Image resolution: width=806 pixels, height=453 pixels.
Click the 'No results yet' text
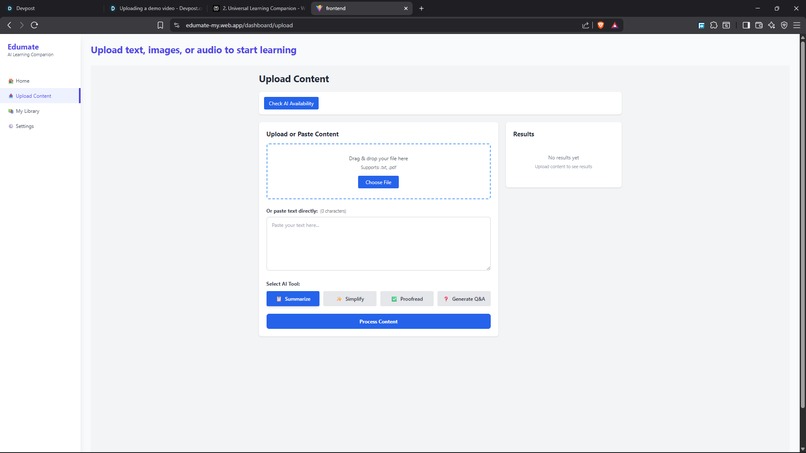pyautogui.click(x=563, y=158)
